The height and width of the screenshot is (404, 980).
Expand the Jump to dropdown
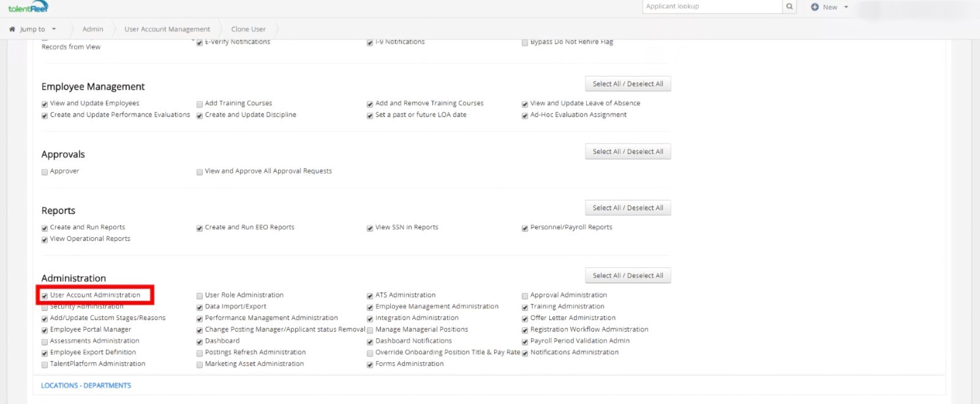click(54, 29)
